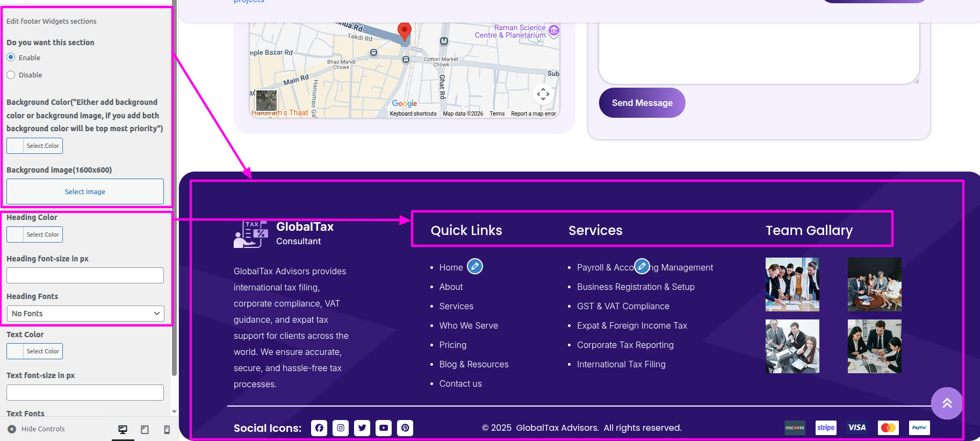The height and width of the screenshot is (441, 980).
Task: Click the edit pencil next to Home
Action: [475, 266]
